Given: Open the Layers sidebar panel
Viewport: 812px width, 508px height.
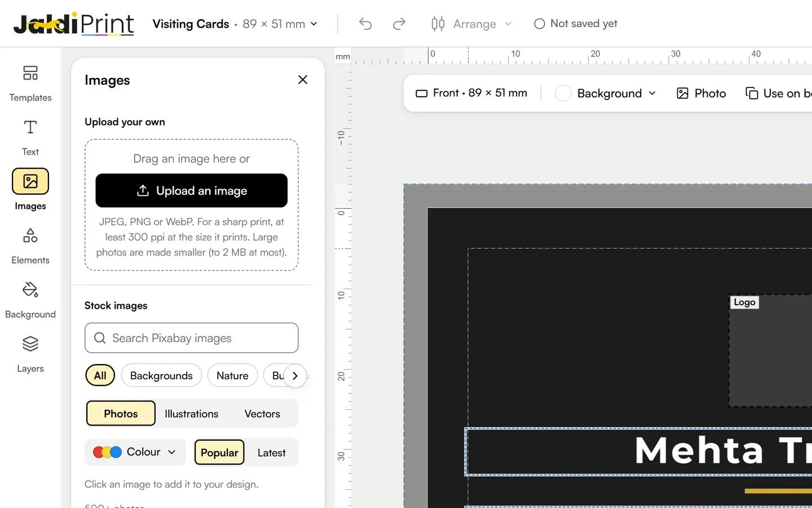Looking at the screenshot, I should pos(30,354).
